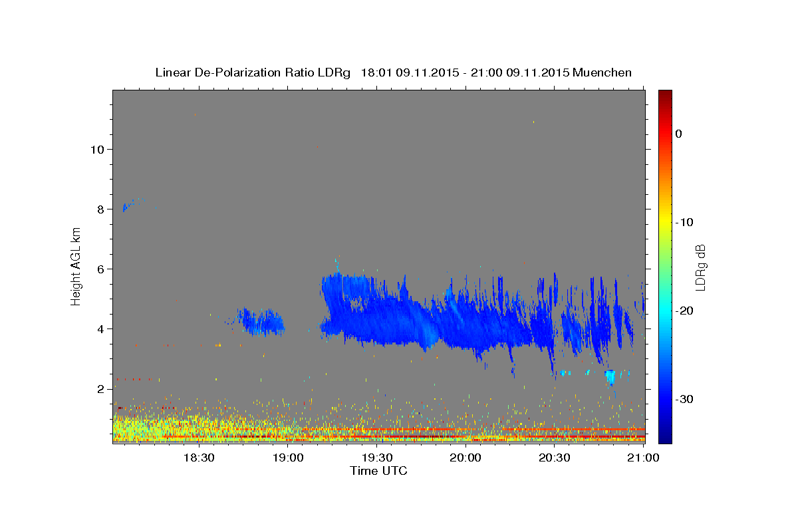Click the 20:00 time tick label
Image resolution: width=798 pixels, height=532 pixels.
click(x=465, y=458)
